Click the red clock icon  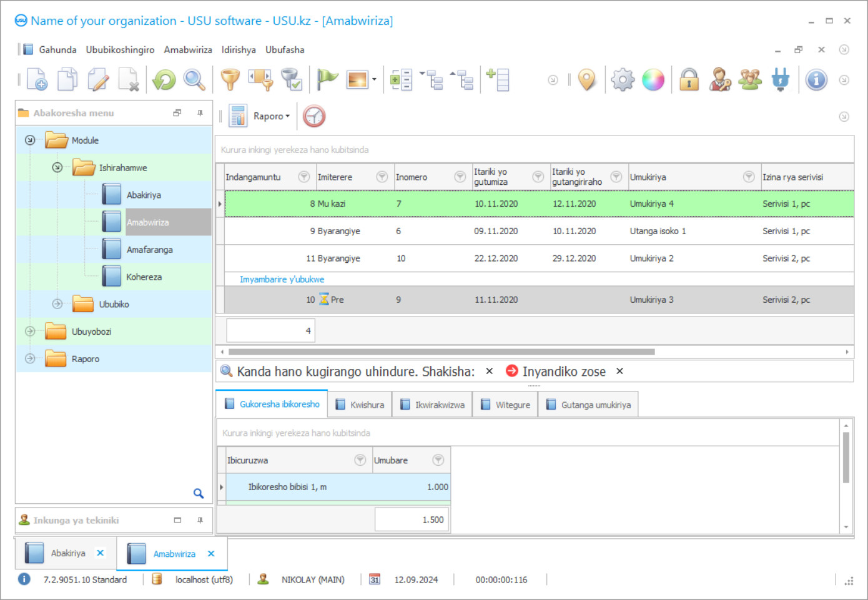pyautogui.click(x=314, y=116)
